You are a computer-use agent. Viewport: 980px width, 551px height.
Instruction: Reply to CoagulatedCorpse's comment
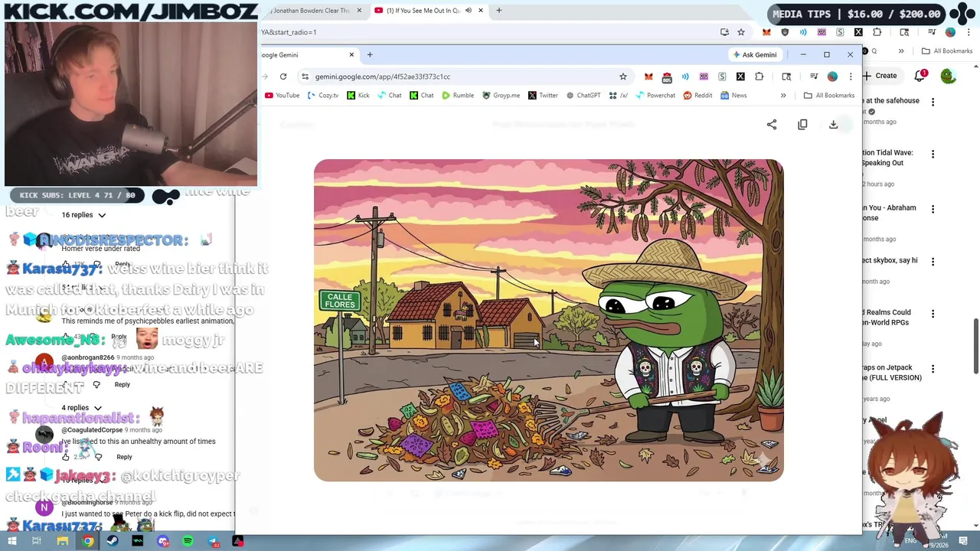coord(124,457)
